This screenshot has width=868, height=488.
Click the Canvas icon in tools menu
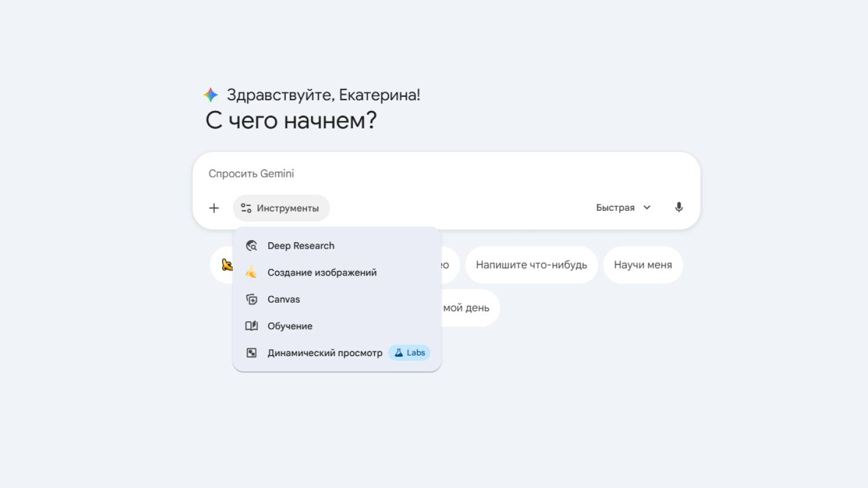point(251,299)
